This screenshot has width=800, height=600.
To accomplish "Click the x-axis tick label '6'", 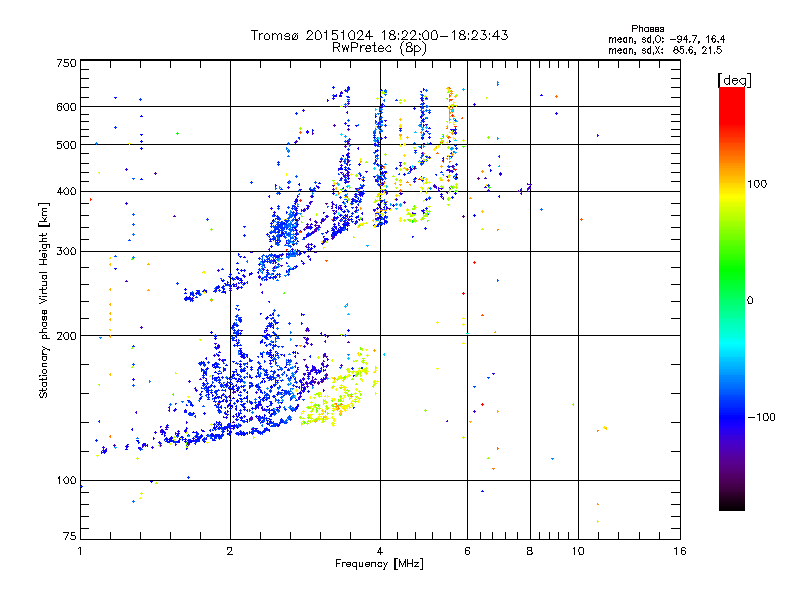I will pos(467,551).
